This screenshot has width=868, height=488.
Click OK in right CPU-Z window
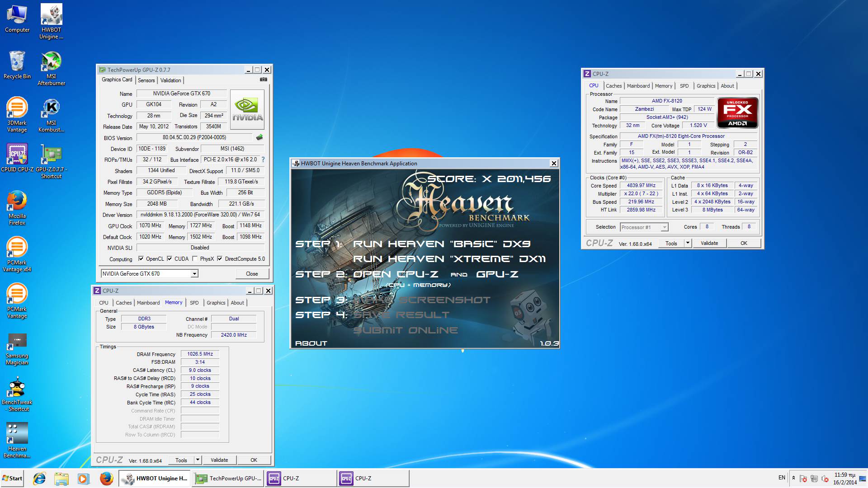pyautogui.click(x=744, y=243)
